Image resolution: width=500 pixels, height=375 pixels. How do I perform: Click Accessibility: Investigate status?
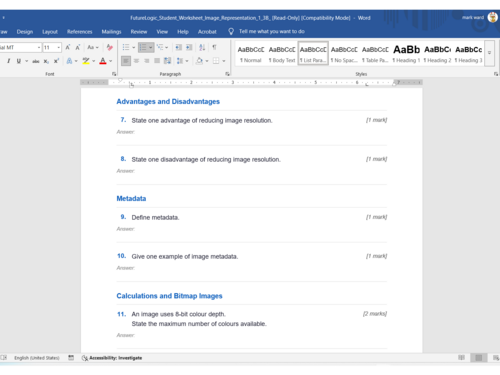coord(112,358)
